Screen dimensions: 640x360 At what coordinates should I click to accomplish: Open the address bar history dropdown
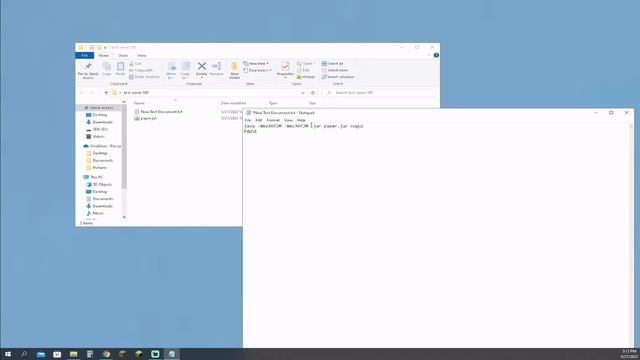point(303,93)
